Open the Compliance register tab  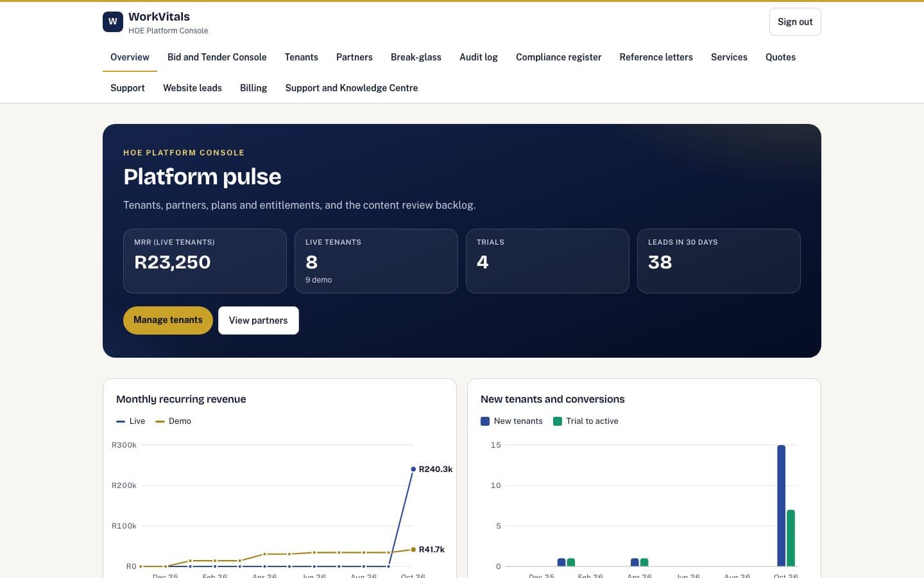(559, 57)
